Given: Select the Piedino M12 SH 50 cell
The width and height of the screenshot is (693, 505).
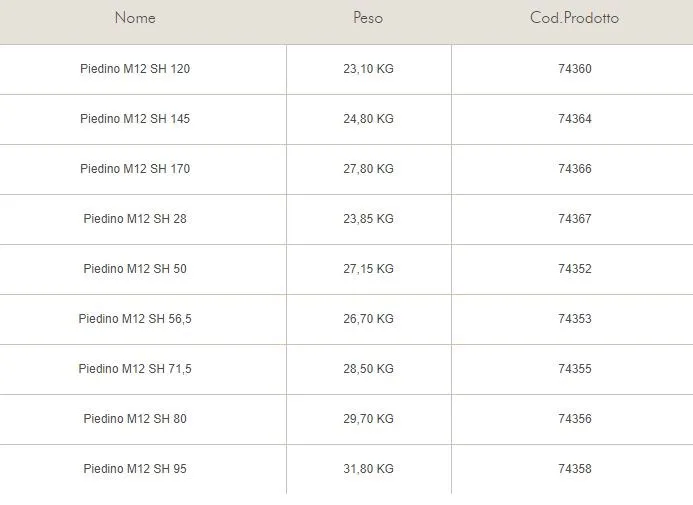Looking at the screenshot, I should (x=135, y=269).
